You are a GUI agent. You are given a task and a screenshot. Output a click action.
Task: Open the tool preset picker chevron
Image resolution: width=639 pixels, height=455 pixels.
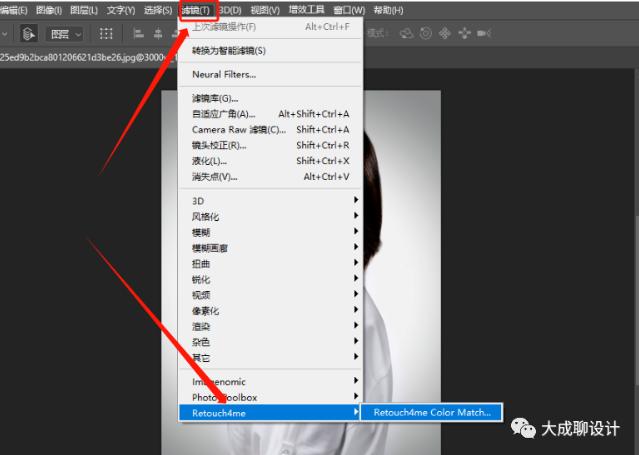point(4,34)
